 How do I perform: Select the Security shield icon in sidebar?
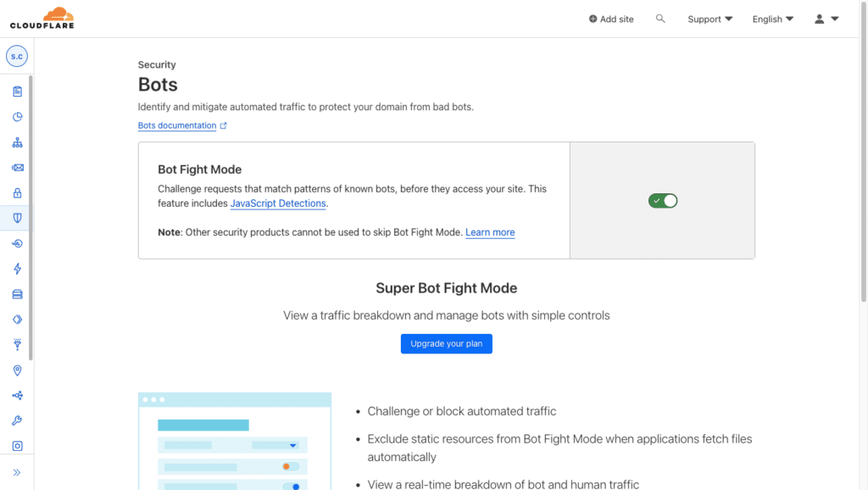(17, 218)
